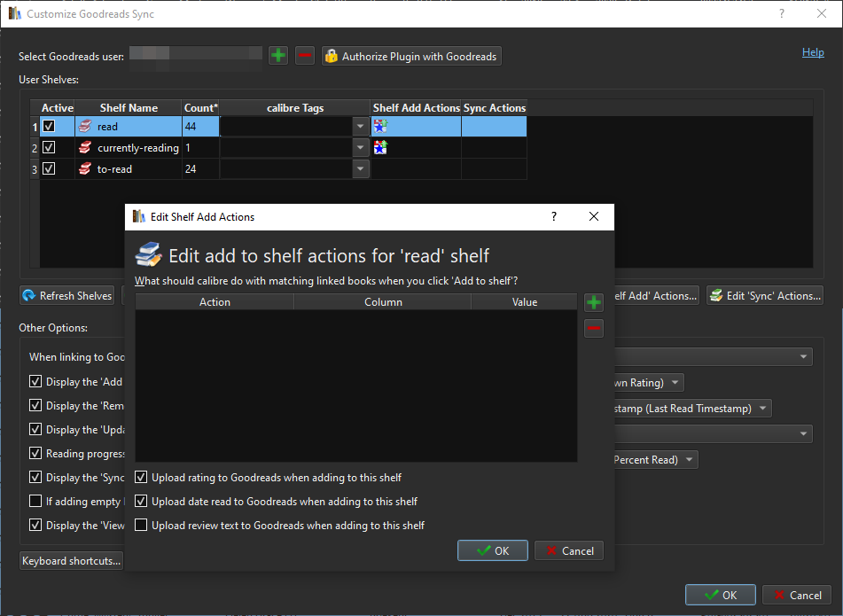Click the count cell '44' for read shelf
This screenshot has width=843, height=616.
click(200, 127)
